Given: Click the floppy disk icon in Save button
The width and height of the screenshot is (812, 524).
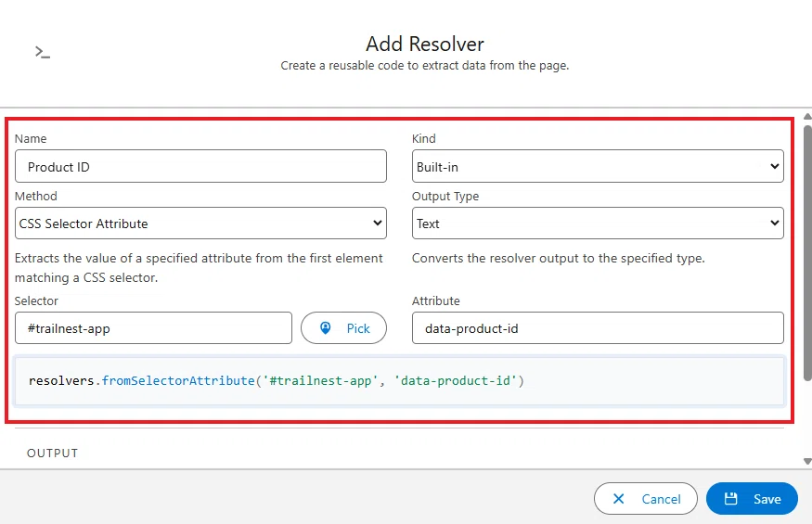Looking at the screenshot, I should click(730, 499).
